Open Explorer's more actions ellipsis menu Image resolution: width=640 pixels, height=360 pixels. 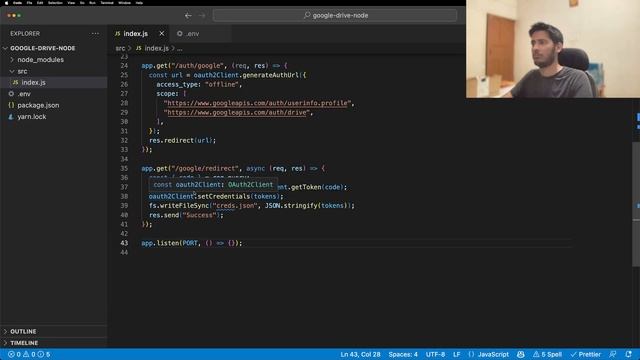click(95, 33)
